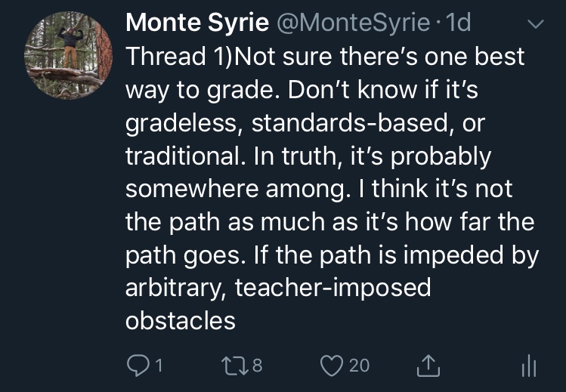Screen dimensions: 566x392
Task: Click the reply count of 1
Action: [x=160, y=366]
